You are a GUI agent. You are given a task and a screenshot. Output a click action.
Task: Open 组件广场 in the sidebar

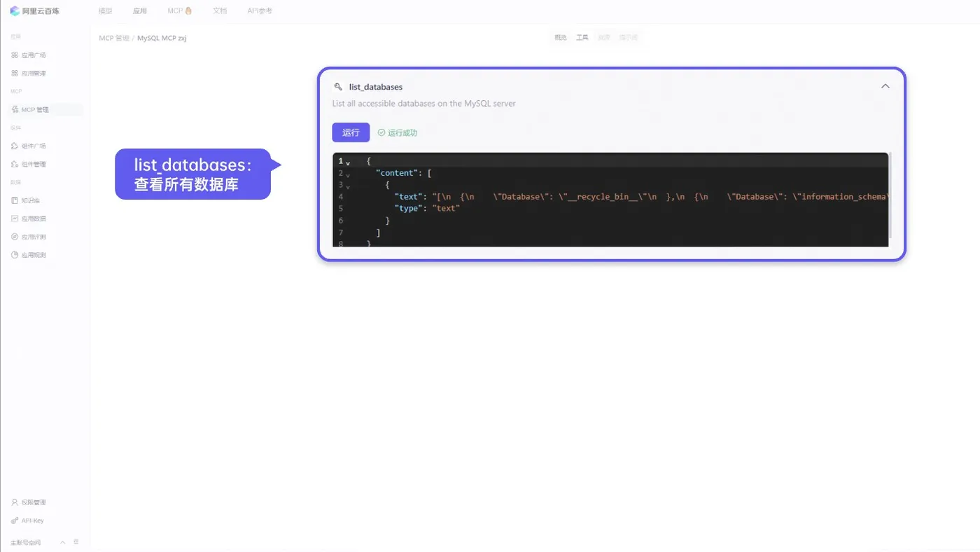point(29,146)
